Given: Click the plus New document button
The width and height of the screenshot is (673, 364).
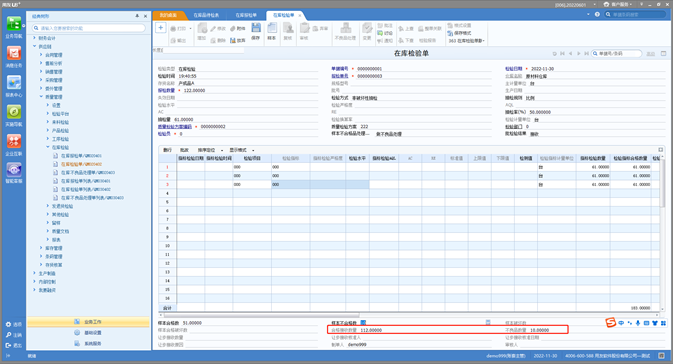Looking at the screenshot, I should point(161,28).
